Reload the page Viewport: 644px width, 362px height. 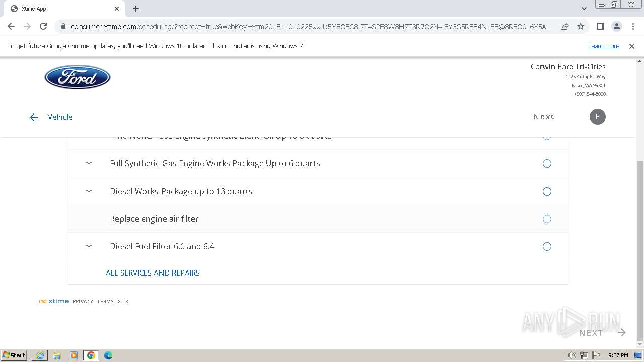[x=43, y=26]
